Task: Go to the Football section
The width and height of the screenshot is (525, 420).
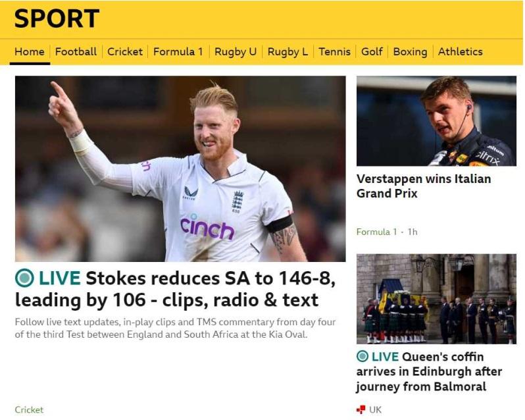Action: [76, 51]
